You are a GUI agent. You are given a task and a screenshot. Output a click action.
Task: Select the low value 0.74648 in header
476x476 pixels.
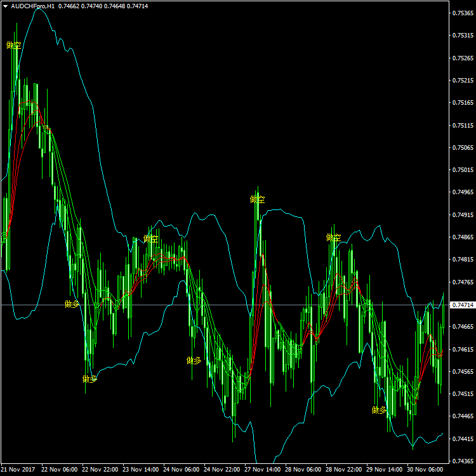point(114,6)
